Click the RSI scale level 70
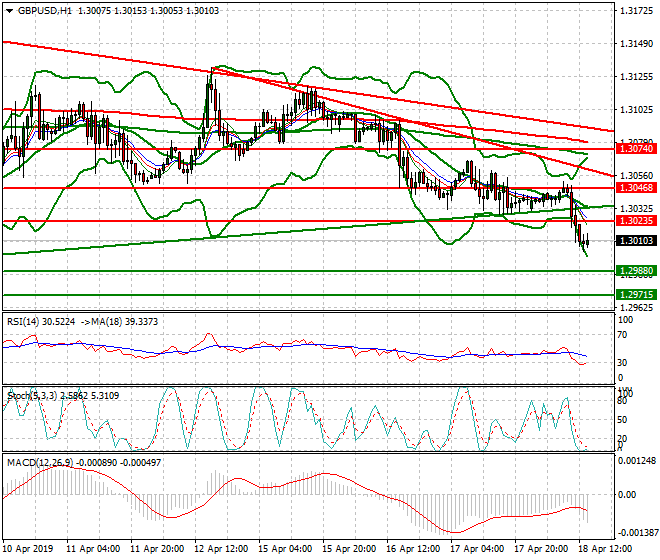The width and height of the screenshot is (660, 560). [x=624, y=335]
